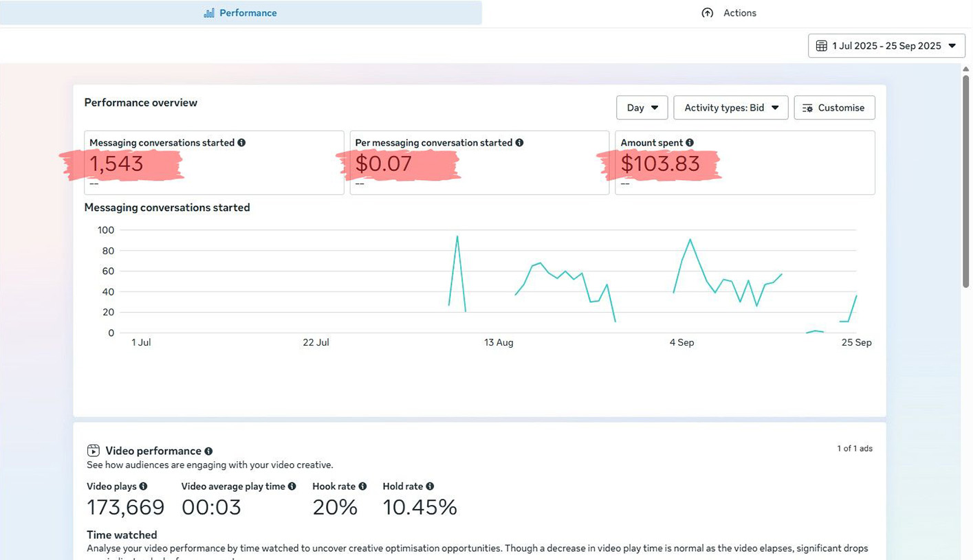
Task: Open the 1 Jul 2025 - 25 Sep 2025 date dropdown arrow
Action: pos(952,46)
